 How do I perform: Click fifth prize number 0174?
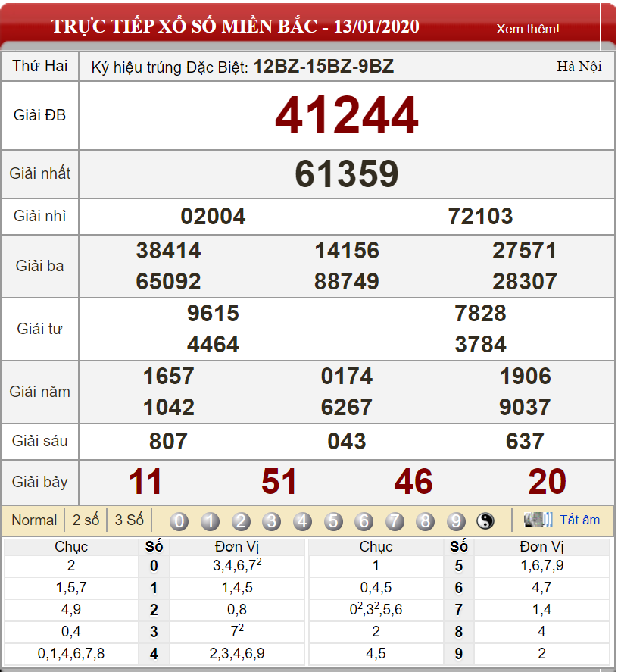[x=347, y=377]
